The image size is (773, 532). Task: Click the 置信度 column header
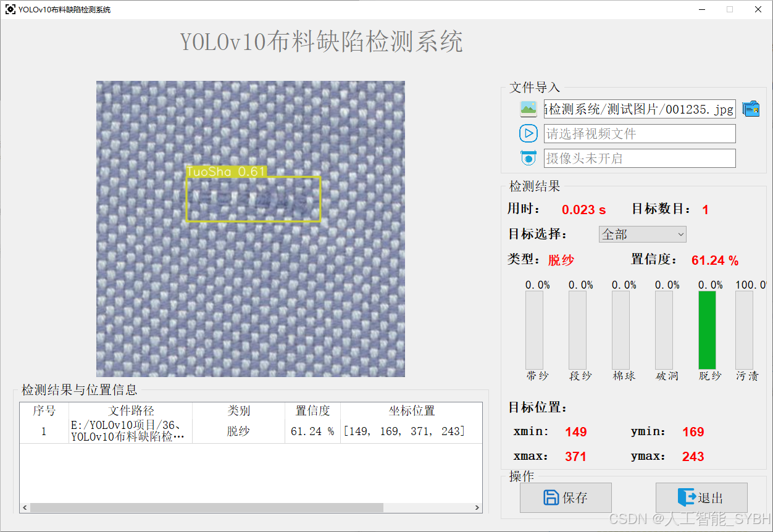(x=312, y=411)
